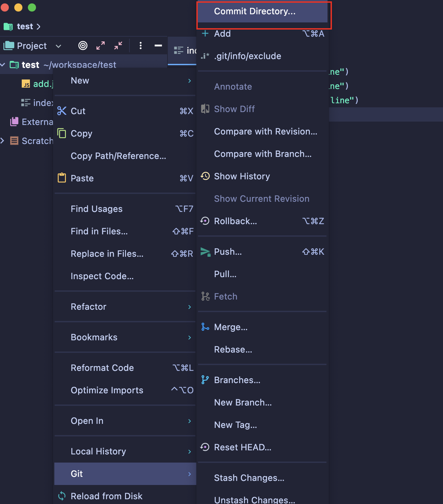Open the .git/info/exclude entry
Image resolution: width=443 pixels, height=504 pixels.
click(247, 56)
